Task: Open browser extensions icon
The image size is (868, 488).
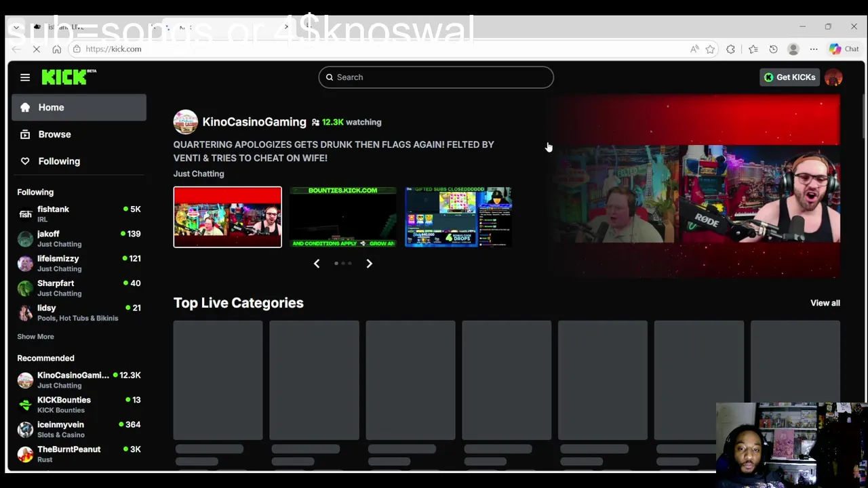Action: (730, 49)
